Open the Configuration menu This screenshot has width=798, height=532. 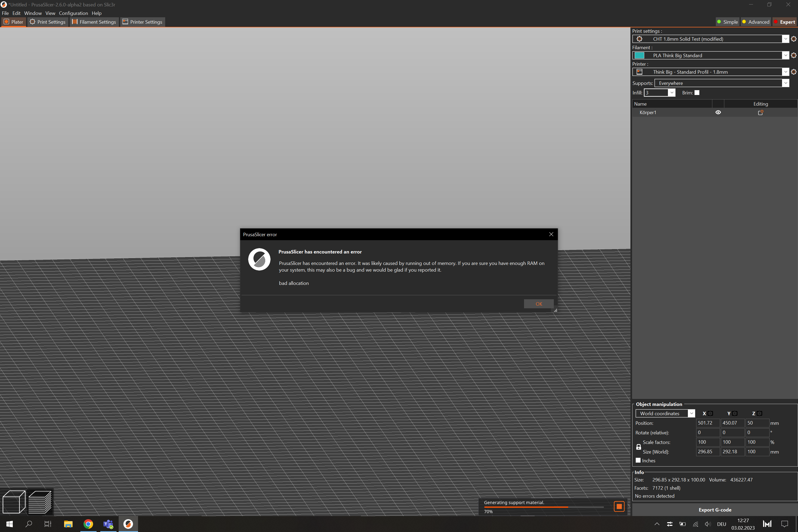pos(73,13)
